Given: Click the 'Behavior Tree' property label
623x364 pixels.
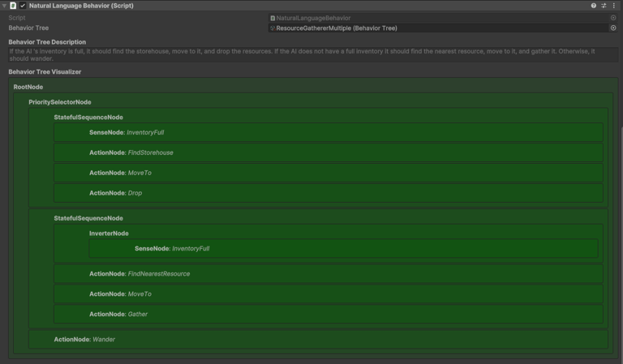Looking at the screenshot, I should pyautogui.click(x=28, y=28).
